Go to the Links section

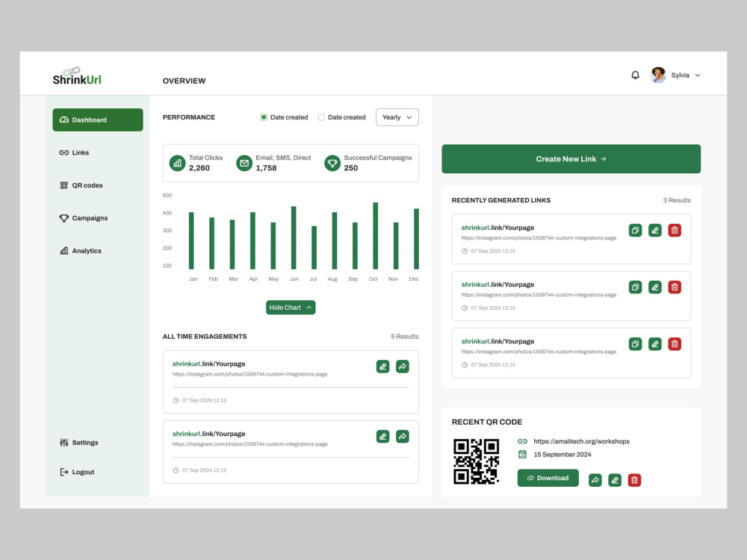[x=74, y=152]
